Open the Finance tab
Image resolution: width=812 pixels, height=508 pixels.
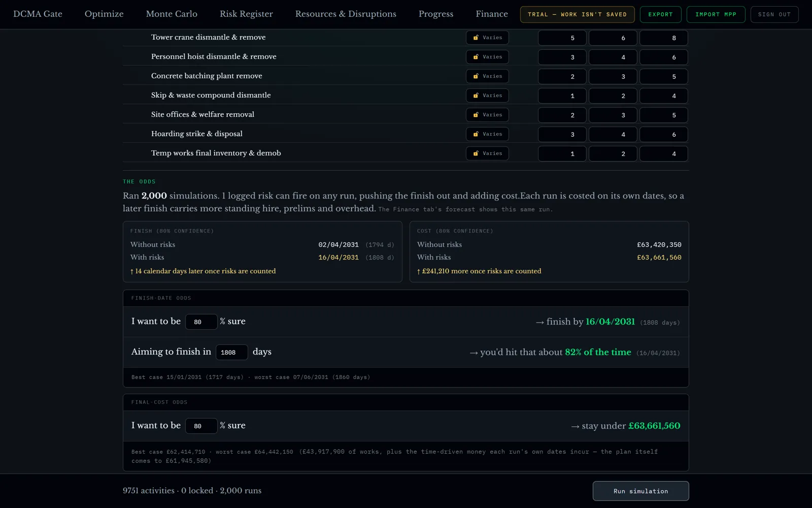click(x=492, y=14)
